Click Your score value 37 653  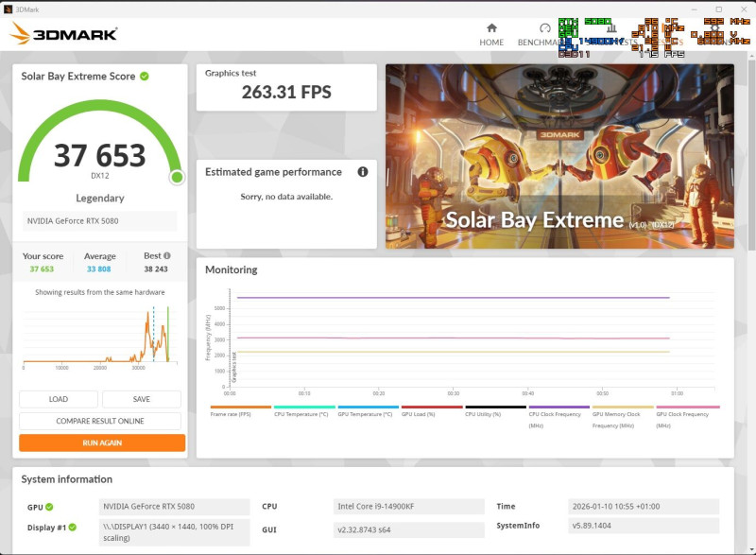click(x=42, y=269)
